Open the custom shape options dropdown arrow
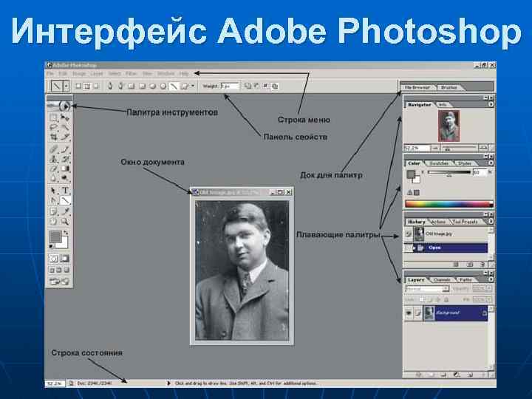The width and height of the screenshot is (532, 399). [x=193, y=86]
